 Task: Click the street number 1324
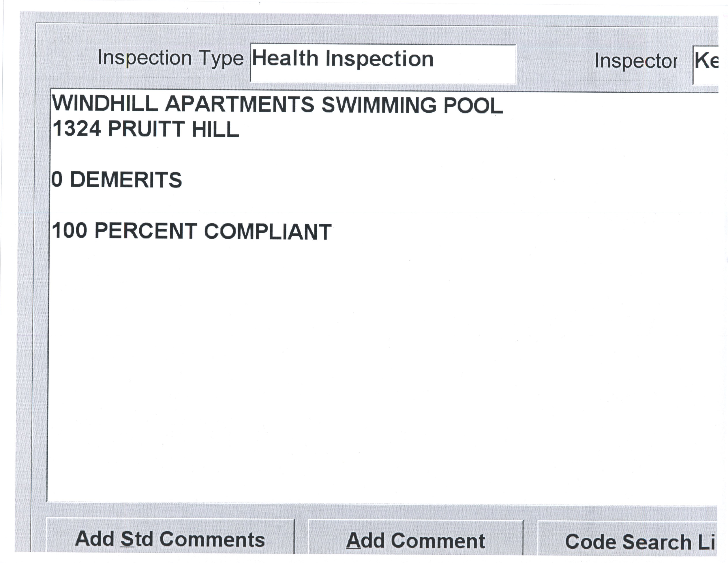click(77, 129)
